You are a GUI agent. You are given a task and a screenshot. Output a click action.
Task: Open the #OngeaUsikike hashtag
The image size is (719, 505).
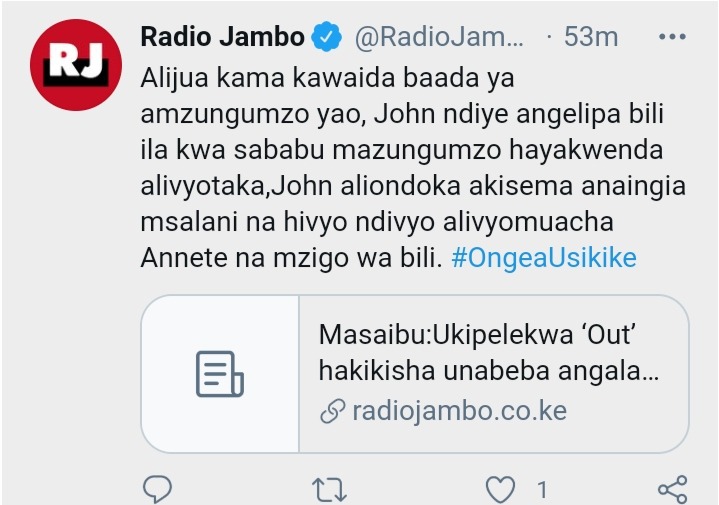tap(544, 258)
